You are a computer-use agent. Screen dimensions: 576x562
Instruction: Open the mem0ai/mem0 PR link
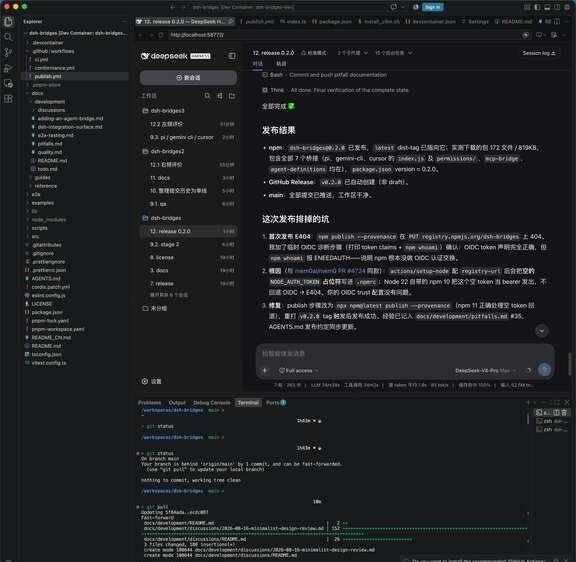click(330, 271)
